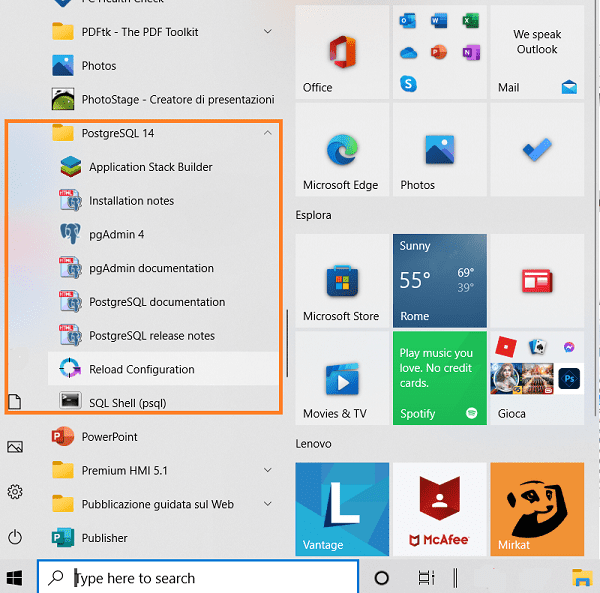The height and width of the screenshot is (593, 600).
Task: Launch pgAdmin 4
Action: [163, 235]
